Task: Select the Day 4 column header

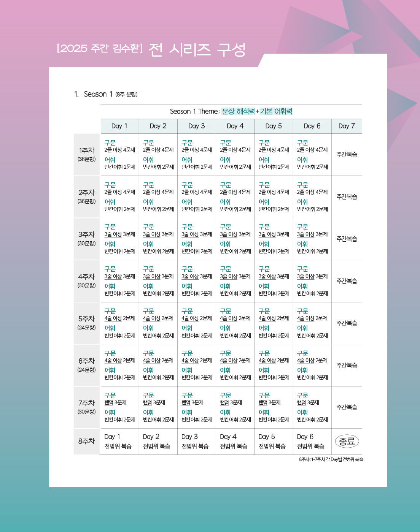Action: tap(235, 126)
